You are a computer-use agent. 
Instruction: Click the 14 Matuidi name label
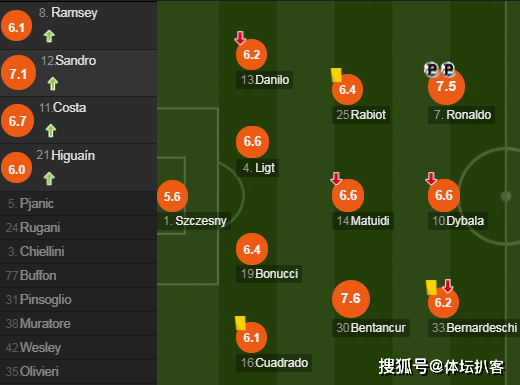[363, 221]
